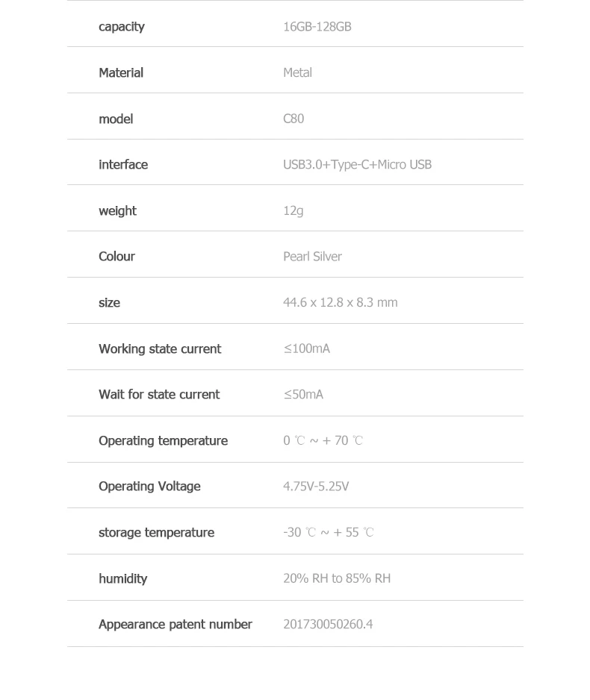
Task: Select the 4.75V-5.25V voltage value
Action: [x=316, y=486]
